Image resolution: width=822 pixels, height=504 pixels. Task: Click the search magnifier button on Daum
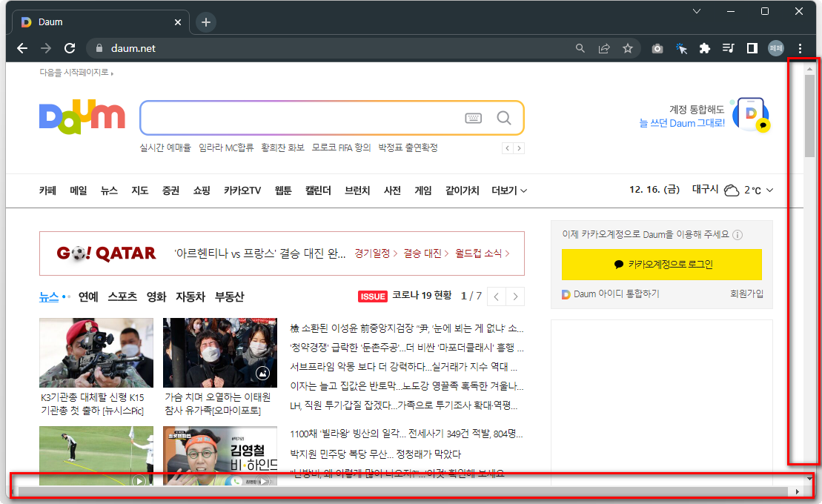tap(504, 118)
